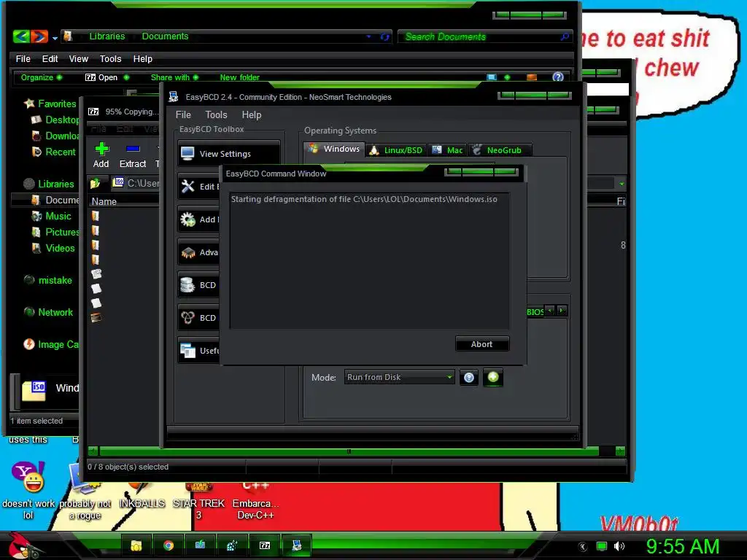Open the View Settings toolbox button
Viewport: 747px width, 560px height.
click(x=229, y=153)
